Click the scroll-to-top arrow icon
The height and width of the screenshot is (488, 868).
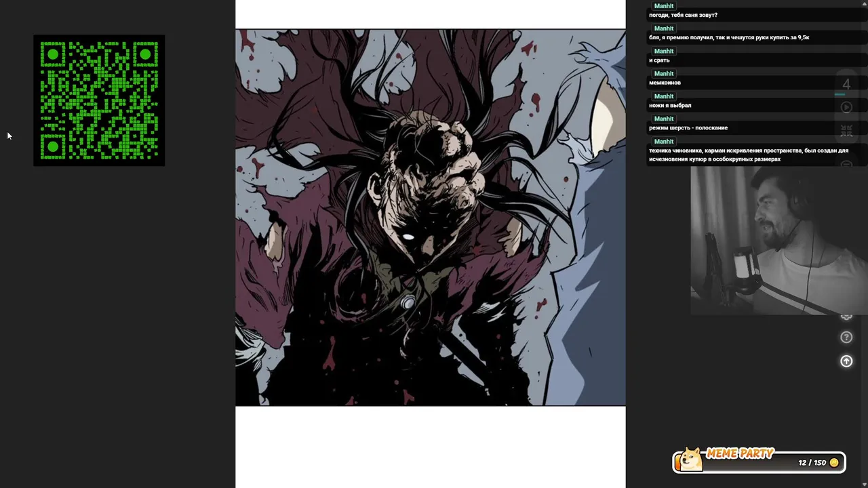[x=846, y=361]
